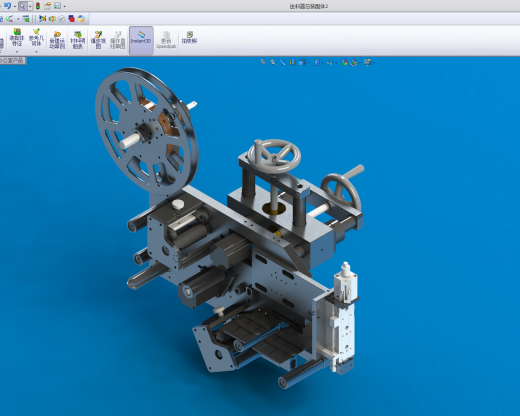
Task: Create an Exploded View (爆炸视图)
Action: (98, 40)
